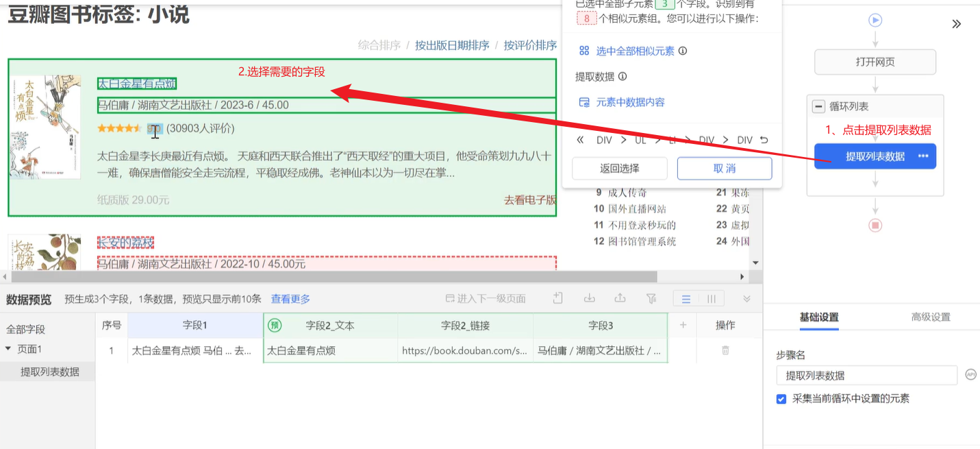This screenshot has height=449, width=980.
Task: Click the 长安的荔枝 book cover thumbnail
Action: tap(45, 252)
